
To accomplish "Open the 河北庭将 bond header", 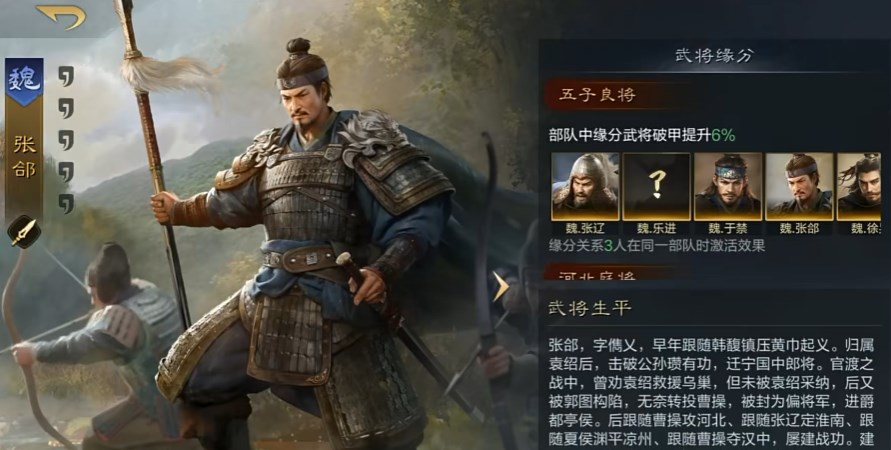I will coord(597,274).
